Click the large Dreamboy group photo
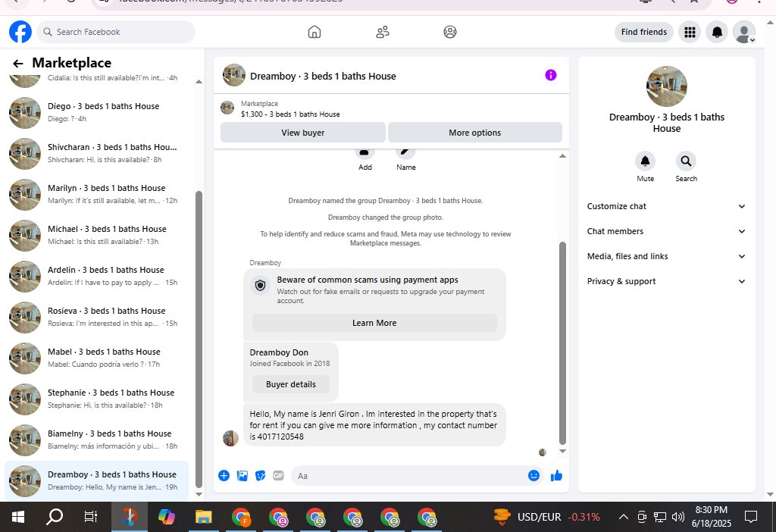The image size is (776, 532). coord(667,86)
